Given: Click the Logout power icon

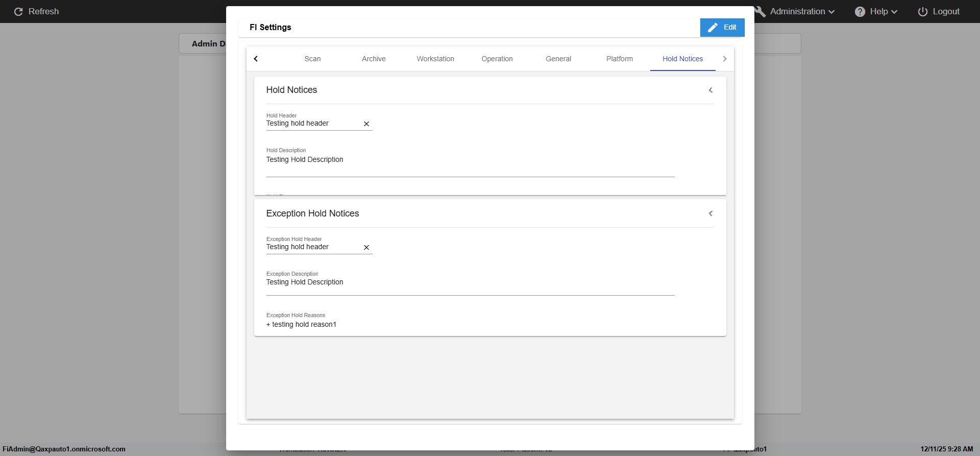Looking at the screenshot, I should pos(922,12).
